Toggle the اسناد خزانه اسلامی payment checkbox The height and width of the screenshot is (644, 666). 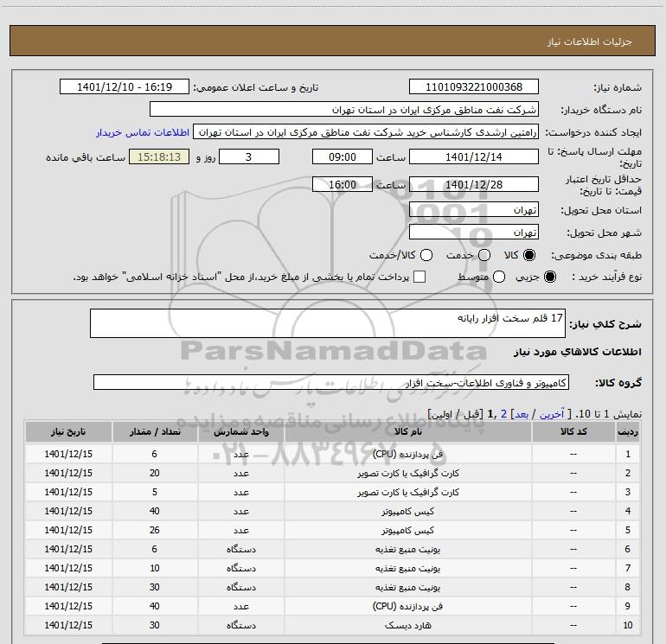click(419, 277)
